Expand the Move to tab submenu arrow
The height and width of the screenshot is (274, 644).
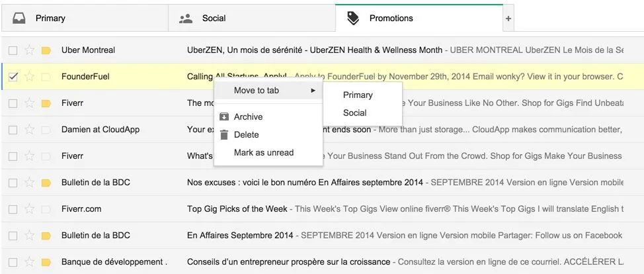point(313,91)
